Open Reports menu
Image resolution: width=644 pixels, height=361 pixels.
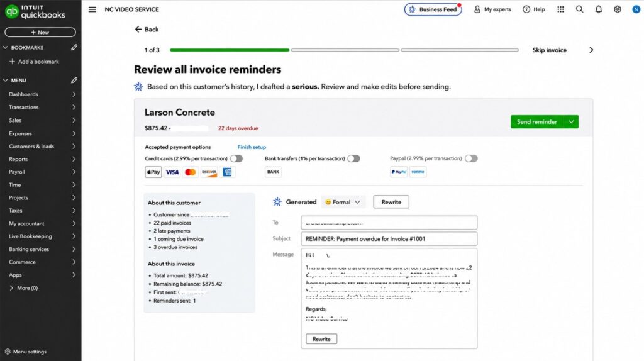(41, 159)
